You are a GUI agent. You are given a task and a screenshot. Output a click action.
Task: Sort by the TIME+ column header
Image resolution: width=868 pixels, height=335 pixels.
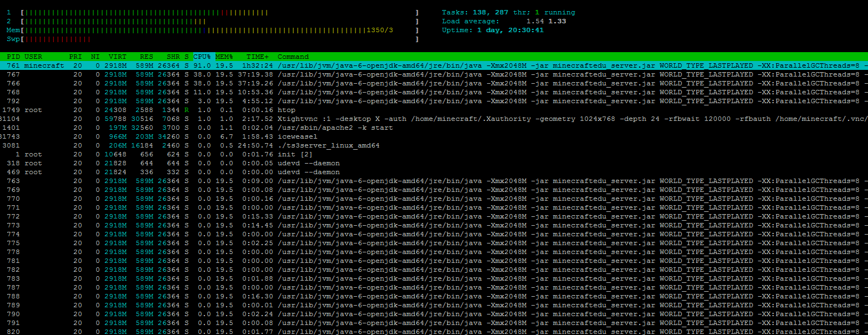click(x=258, y=57)
